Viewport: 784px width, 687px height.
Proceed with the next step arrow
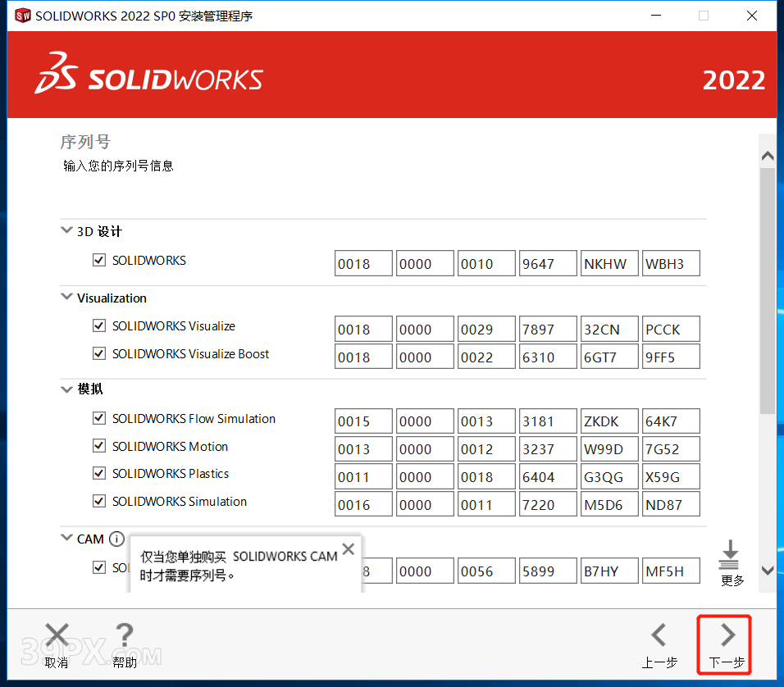point(727,635)
